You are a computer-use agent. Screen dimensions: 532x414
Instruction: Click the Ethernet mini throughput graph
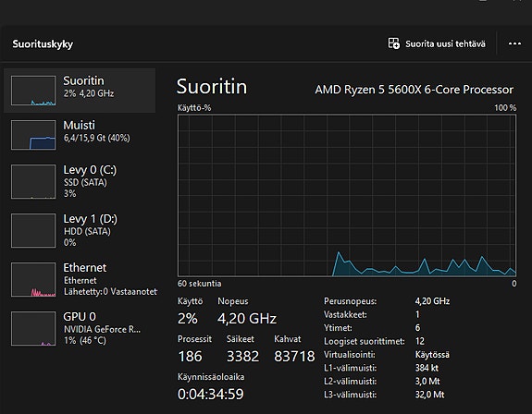[x=33, y=279]
